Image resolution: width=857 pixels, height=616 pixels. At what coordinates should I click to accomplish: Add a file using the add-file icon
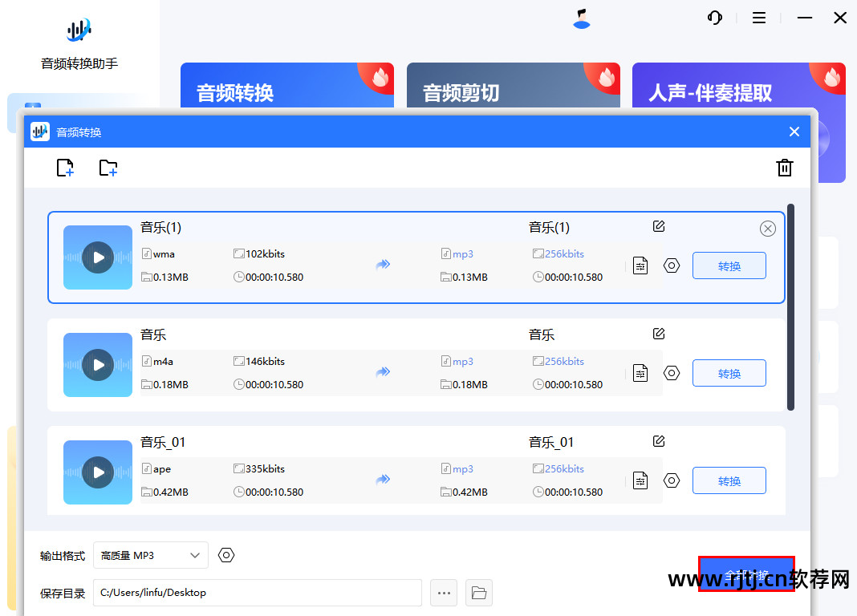tap(65, 168)
